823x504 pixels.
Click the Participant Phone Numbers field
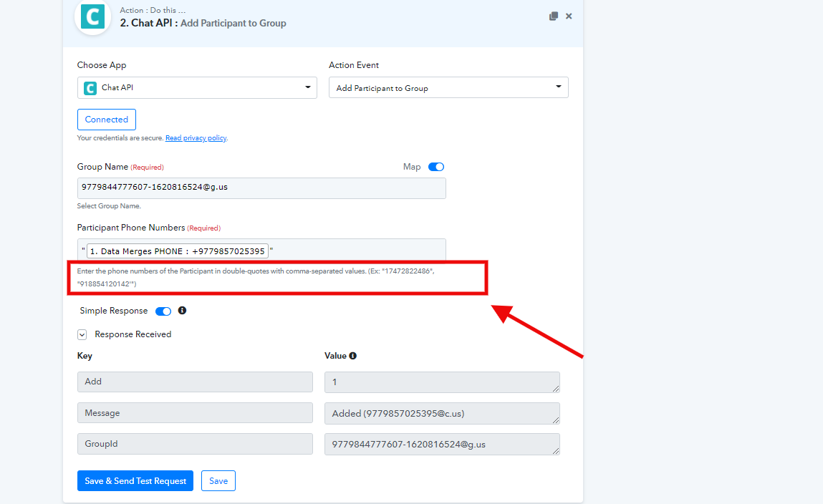(358, 251)
